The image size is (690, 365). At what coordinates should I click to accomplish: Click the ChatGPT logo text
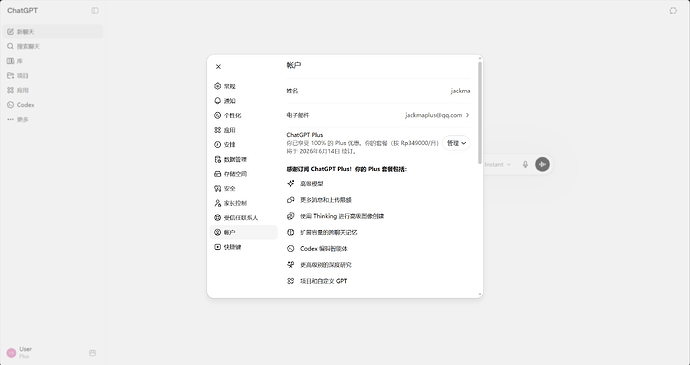pos(22,11)
